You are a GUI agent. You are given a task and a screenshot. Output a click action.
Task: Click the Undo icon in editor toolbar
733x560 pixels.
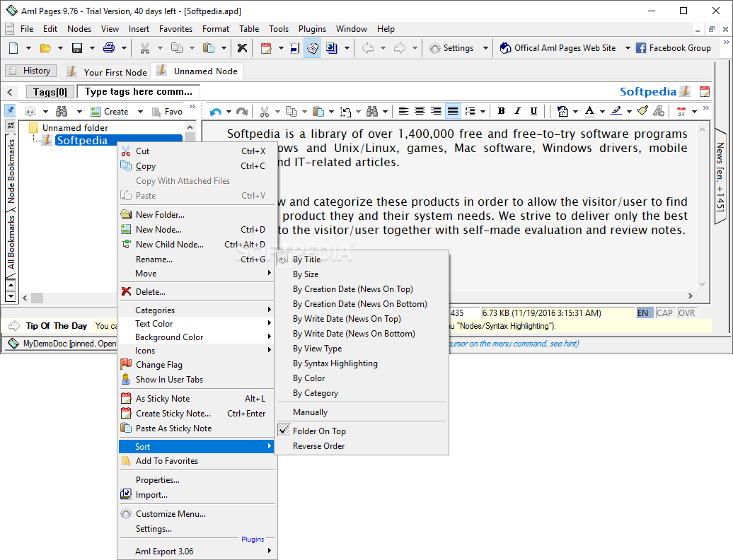point(216,112)
